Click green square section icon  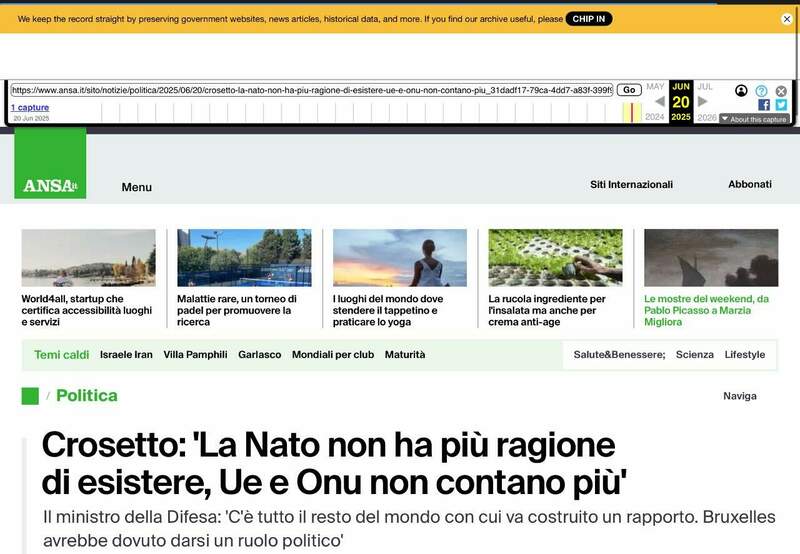pos(30,396)
